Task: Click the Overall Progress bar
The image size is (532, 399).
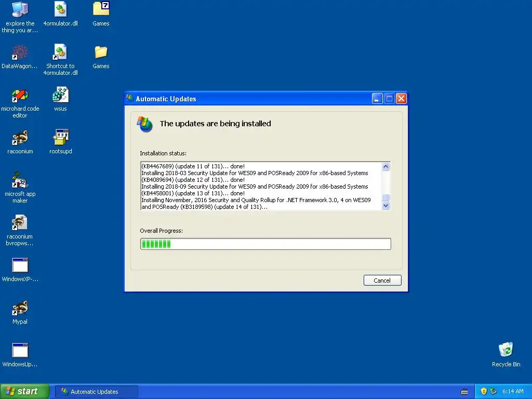Action: tap(265, 244)
